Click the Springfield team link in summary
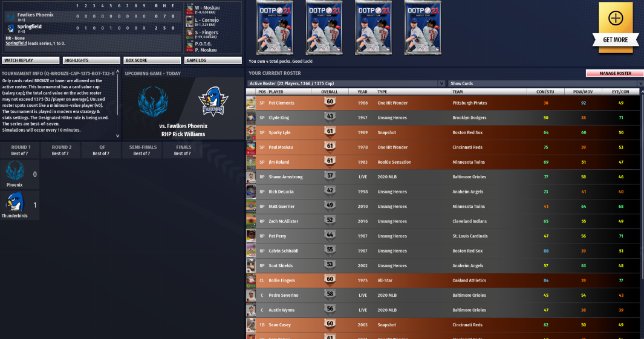Image resolution: width=644 pixels, height=339 pixels. point(16,43)
